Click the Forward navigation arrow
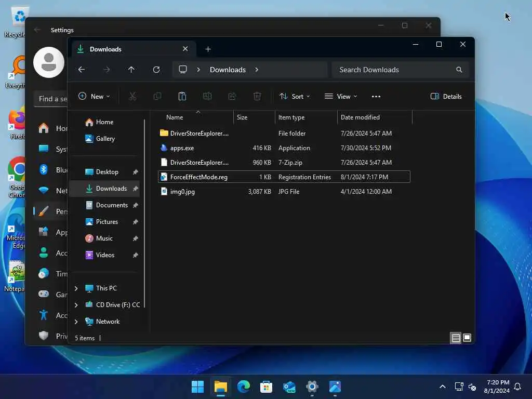The width and height of the screenshot is (532, 399). tap(107, 70)
